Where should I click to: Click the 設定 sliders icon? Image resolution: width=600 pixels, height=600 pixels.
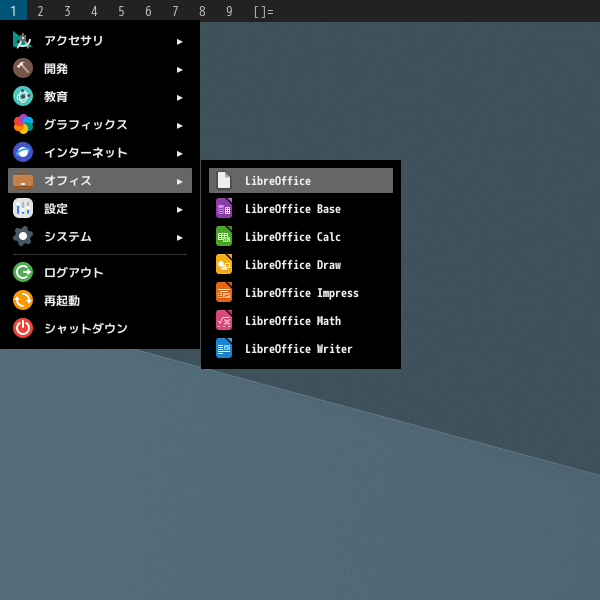[23, 208]
